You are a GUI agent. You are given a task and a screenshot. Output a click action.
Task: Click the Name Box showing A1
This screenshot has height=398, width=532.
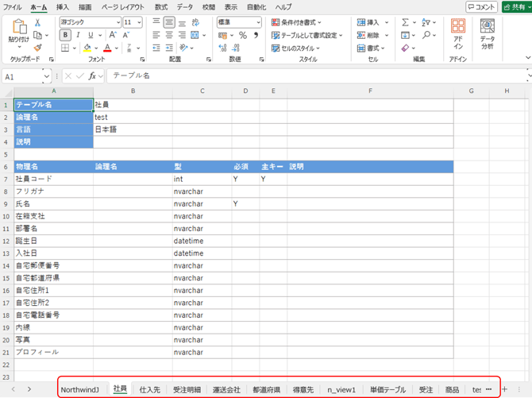pyautogui.click(x=22, y=76)
